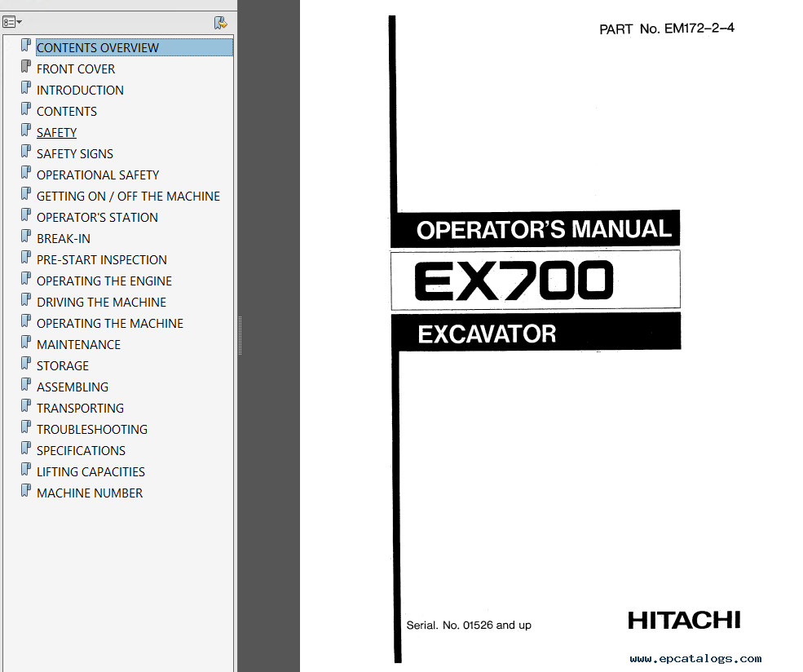The image size is (803, 672).
Task: Open the MACHINE NUMBER bookmark
Action: tap(90, 493)
